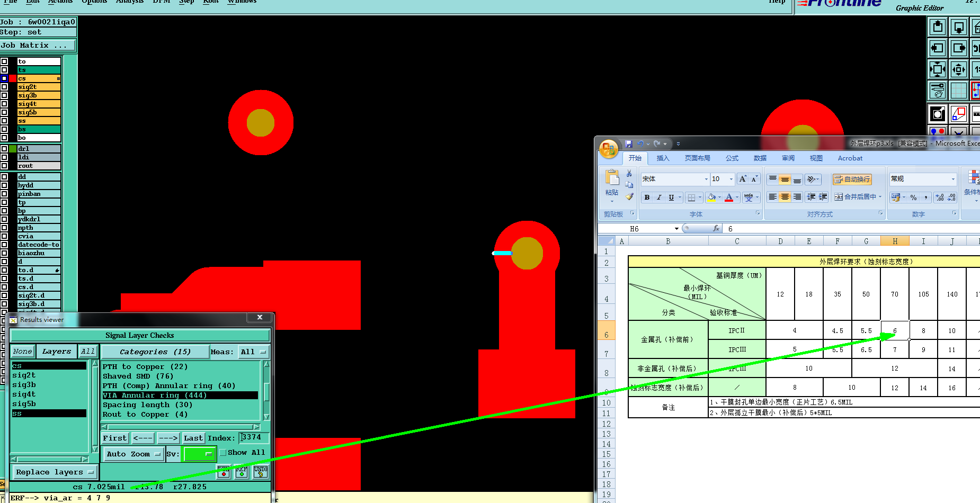
Task: Undo last action in Excel toolbar
Action: 640,143
